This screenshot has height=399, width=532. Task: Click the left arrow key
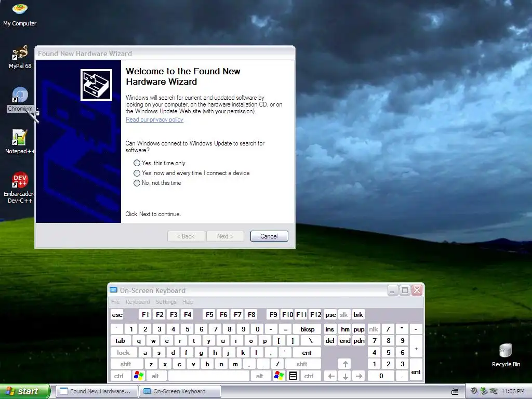click(x=331, y=376)
